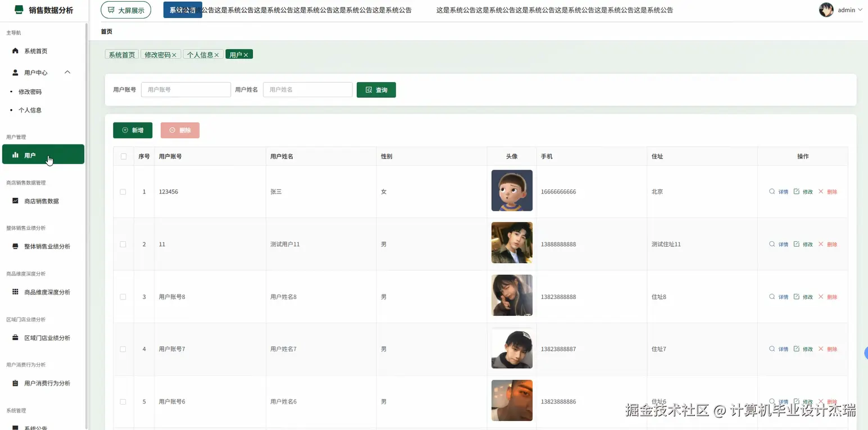Click the briefcase icon beside 区域门店业绩分析
Viewport: 868px width, 430px height.
pos(15,338)
